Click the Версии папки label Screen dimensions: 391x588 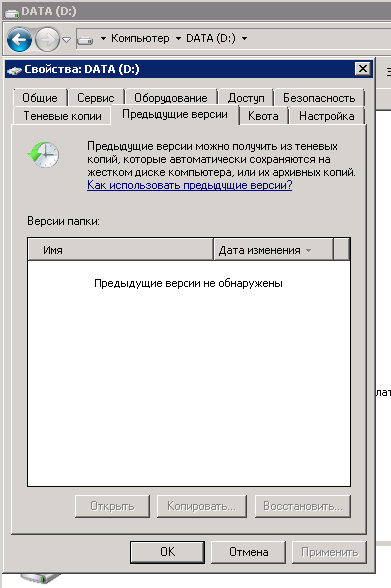(x=63, y=221)
